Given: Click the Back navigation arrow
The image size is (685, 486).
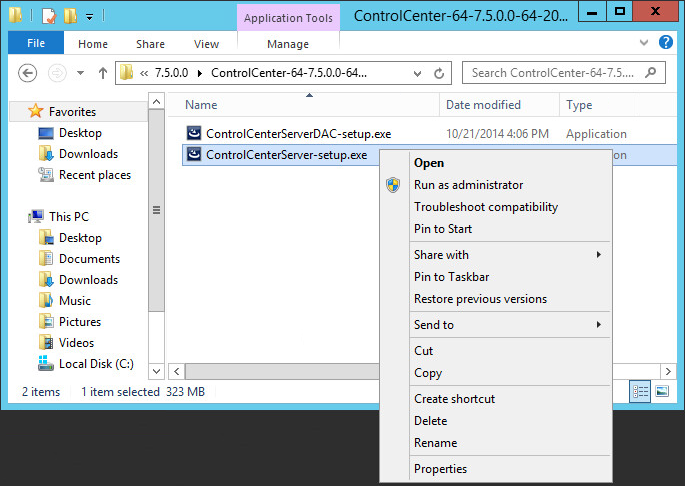Looking at the screenshot, I should (27, 73).
